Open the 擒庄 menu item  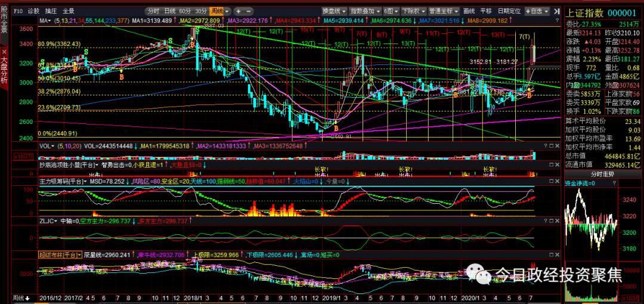click(51, 11)
